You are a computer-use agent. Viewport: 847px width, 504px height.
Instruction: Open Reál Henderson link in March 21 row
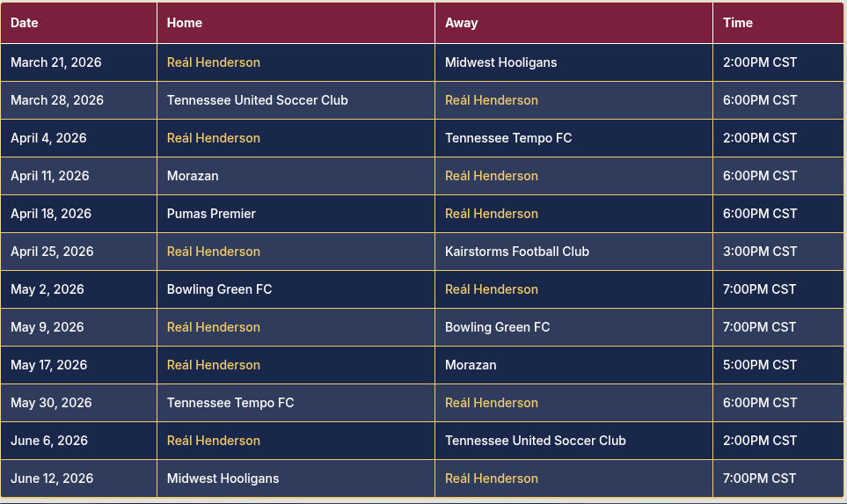coord(214,62)
